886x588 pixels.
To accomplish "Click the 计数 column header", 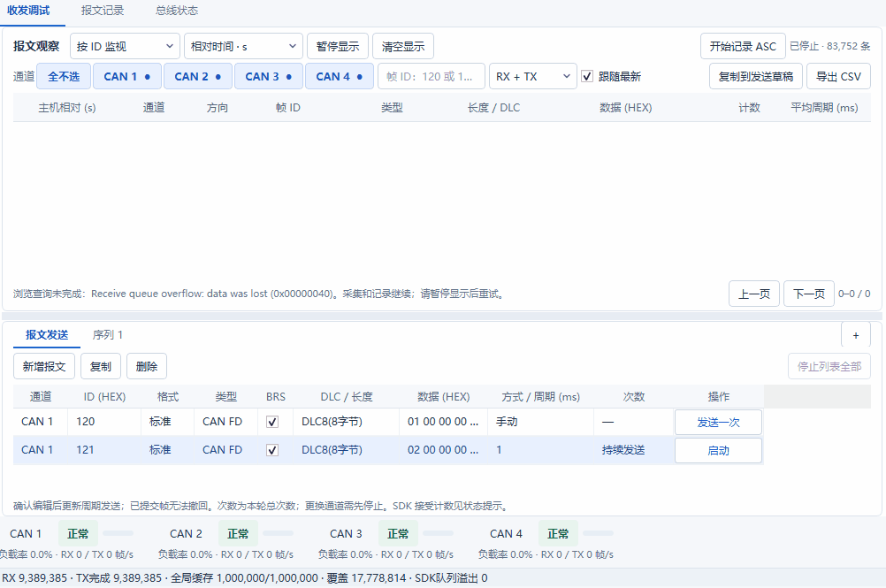I will click(749, 107).
